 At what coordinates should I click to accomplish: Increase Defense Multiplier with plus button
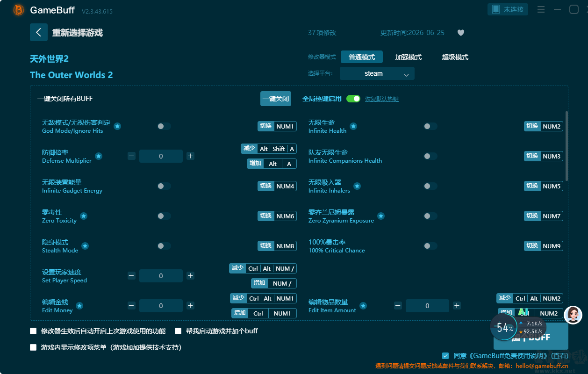pos(190,156)
